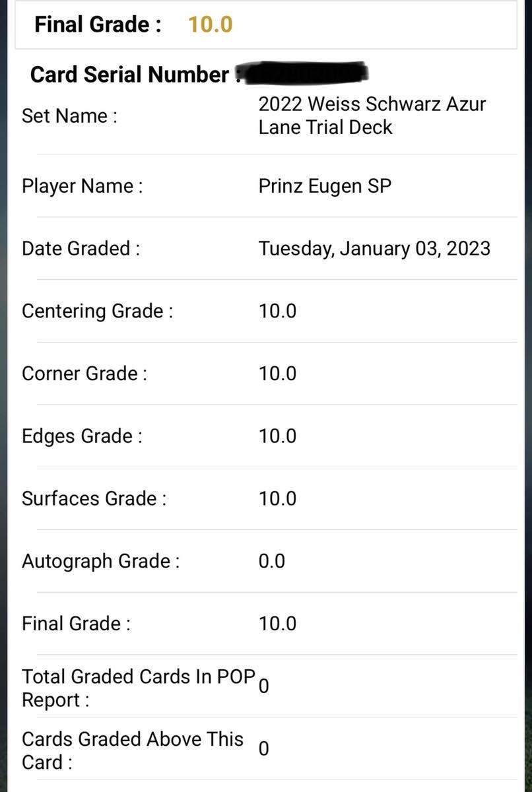Select the Centering Grade 10.0 value
532x792 pixels.
coord(277,311)
